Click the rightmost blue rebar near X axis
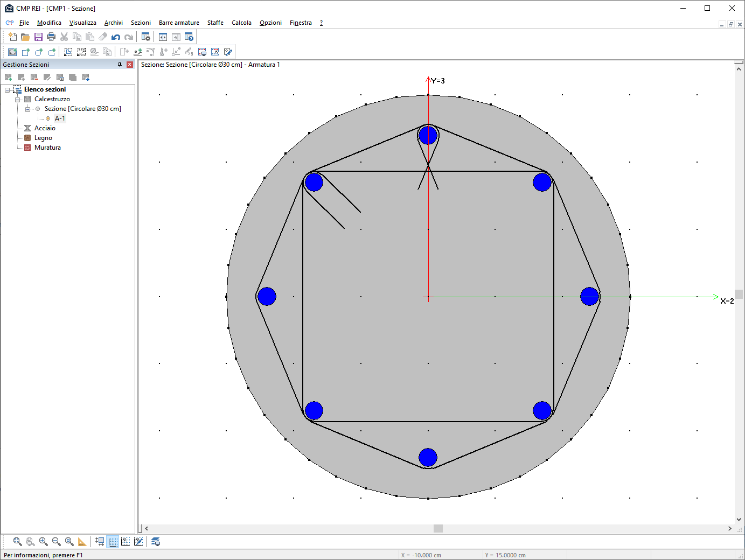The width and height of the screenshot is (745, 560). 590,296
